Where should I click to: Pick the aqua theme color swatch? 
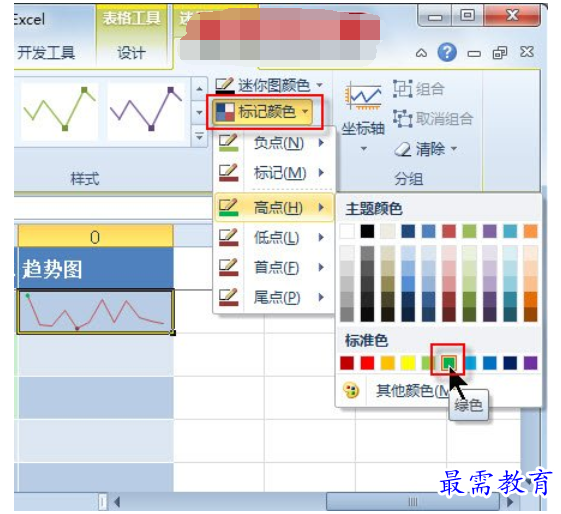[510, 231]
